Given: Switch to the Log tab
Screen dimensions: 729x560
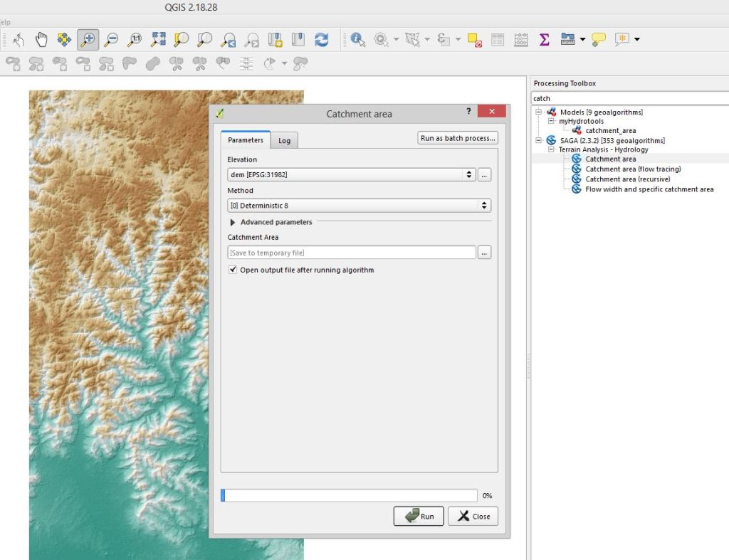Looking at the screenshot, I should 284,140.
